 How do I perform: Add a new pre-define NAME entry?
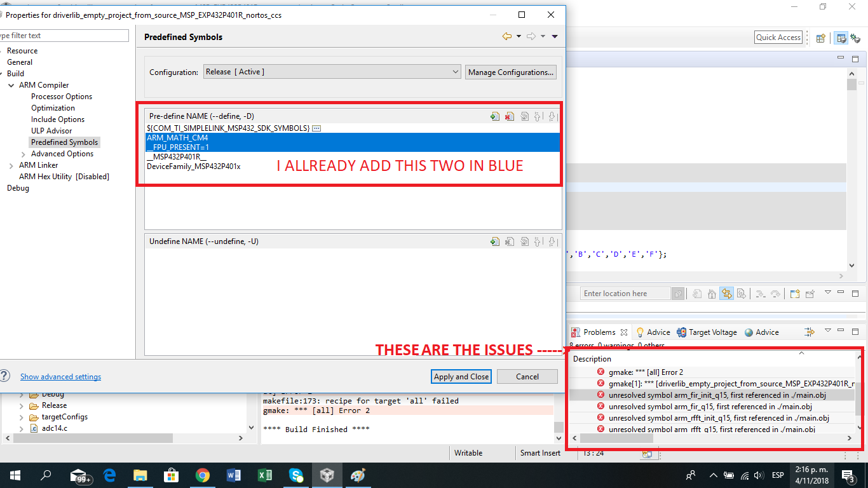click(x=495, y=116)
